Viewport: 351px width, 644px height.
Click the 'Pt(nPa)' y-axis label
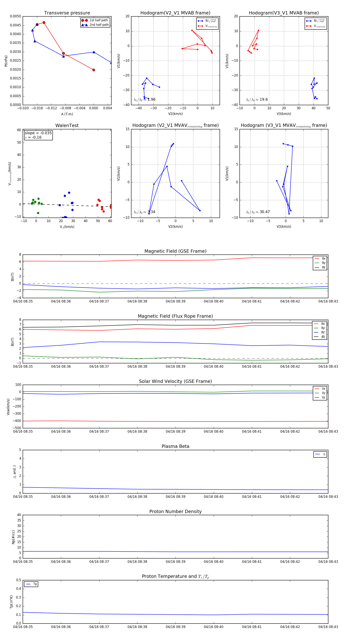[x=6, y=61]
